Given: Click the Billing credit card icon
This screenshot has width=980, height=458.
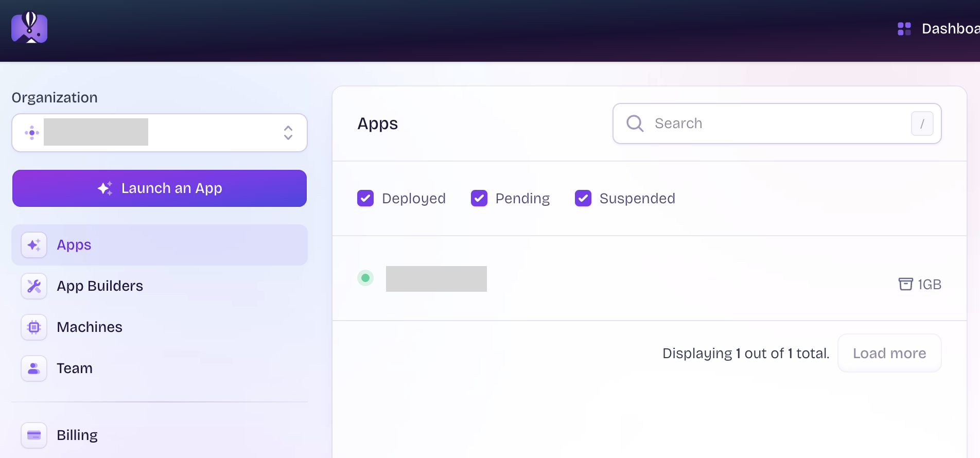Looking at the screenshot, I should (34, 435).
